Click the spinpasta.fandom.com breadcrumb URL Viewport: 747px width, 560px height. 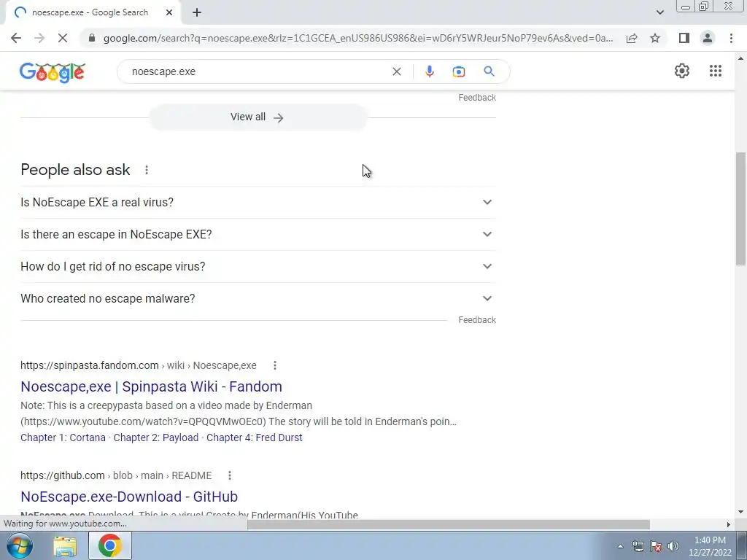(x=138, y=365)
